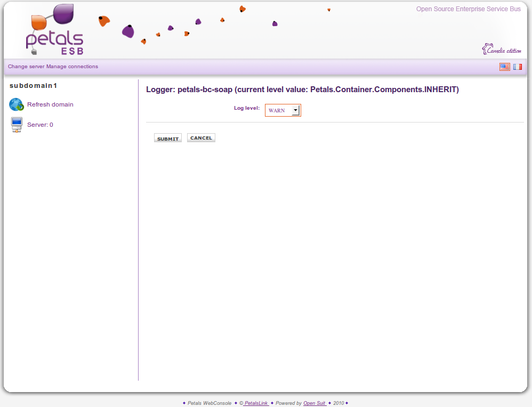The width and height of the screenshot is (532, 407).
Task: Click the globe icon beside Refresh domain
Action: [17, 104]
